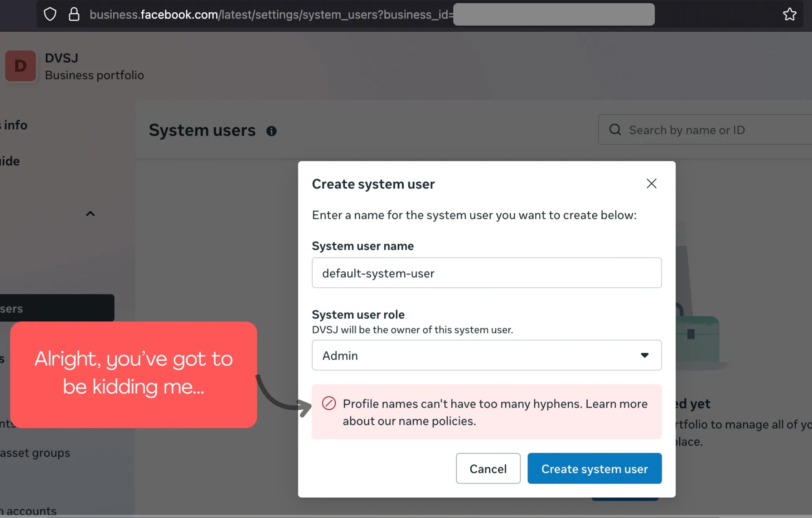Viewport: 812px width, 518px height.
Task: Click Create system user button
Action: point(594,468)
